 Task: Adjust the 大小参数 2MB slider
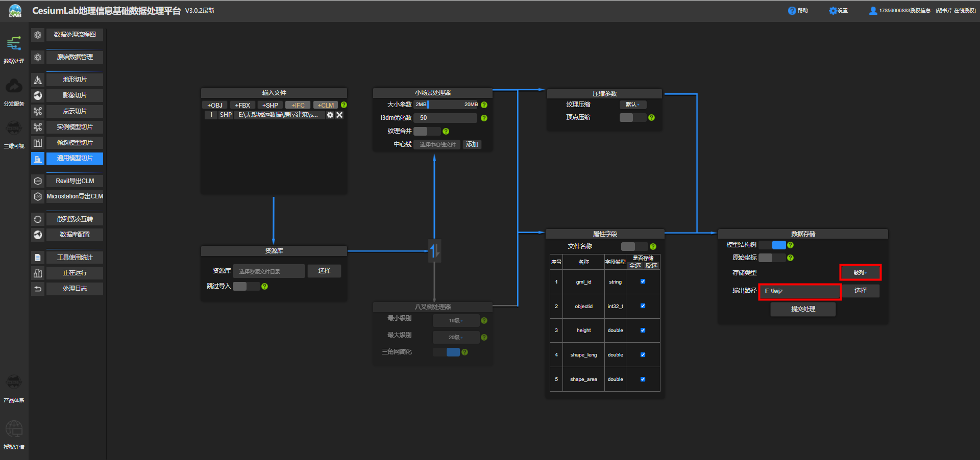[x=430, y=105]
